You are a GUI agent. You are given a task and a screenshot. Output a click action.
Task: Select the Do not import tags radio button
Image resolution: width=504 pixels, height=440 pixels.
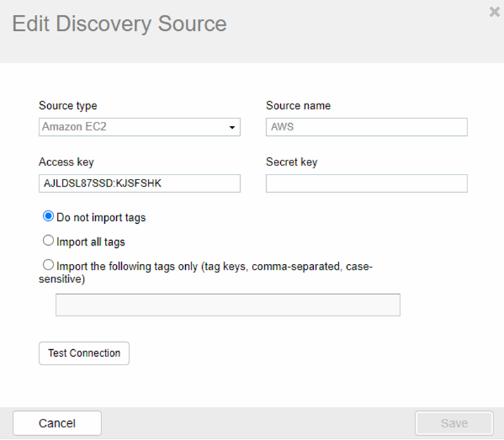click(x=49, y=217)
